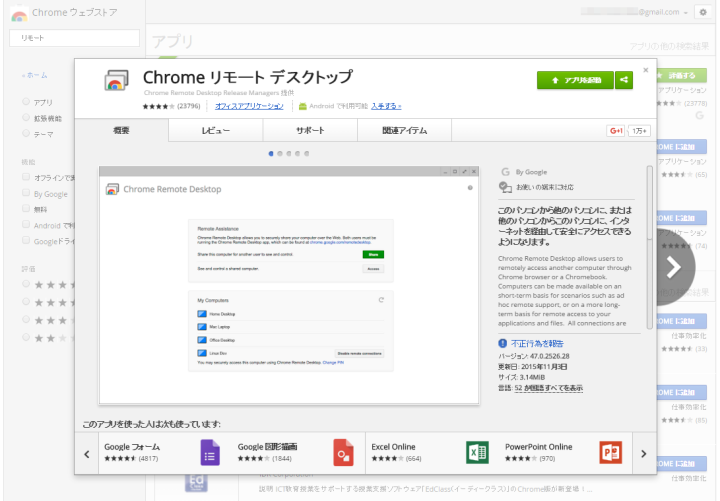Go to next app using large side chevron
This screenshot has width=720, height=501.
[673, 266]
